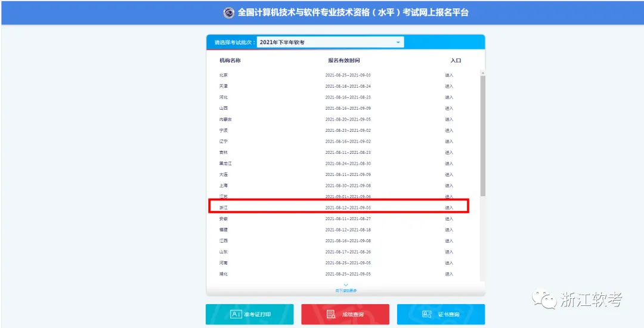The height and width of the screenshot is (328, 644).
Task: Click 进入 link in the 内蒙古 row
Action: tap(449, 119)
